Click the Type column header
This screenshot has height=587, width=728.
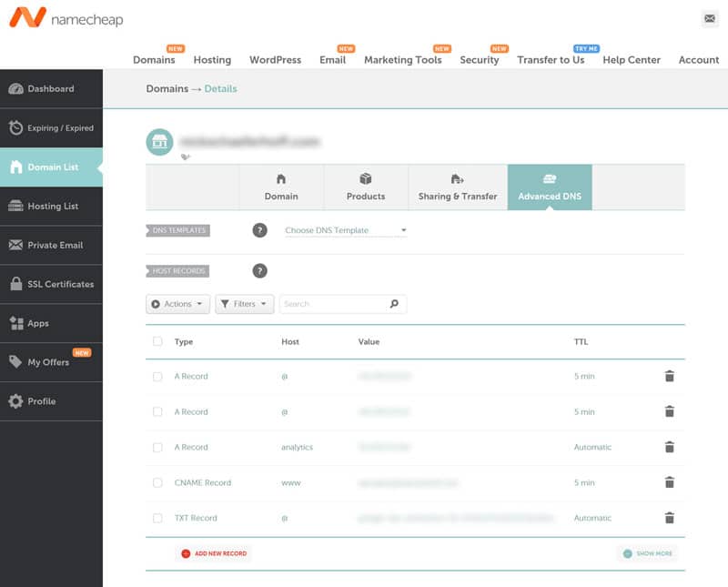pos(184,342)
